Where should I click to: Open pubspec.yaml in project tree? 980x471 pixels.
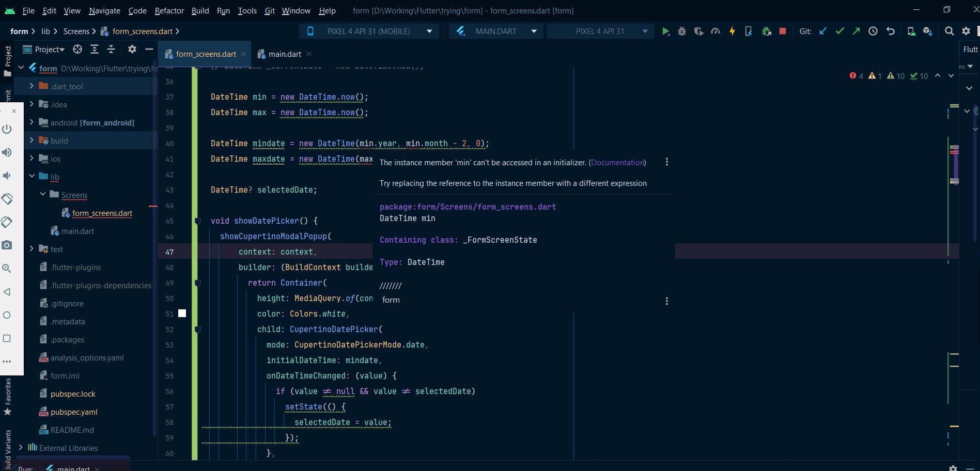[x=74, y=412]
